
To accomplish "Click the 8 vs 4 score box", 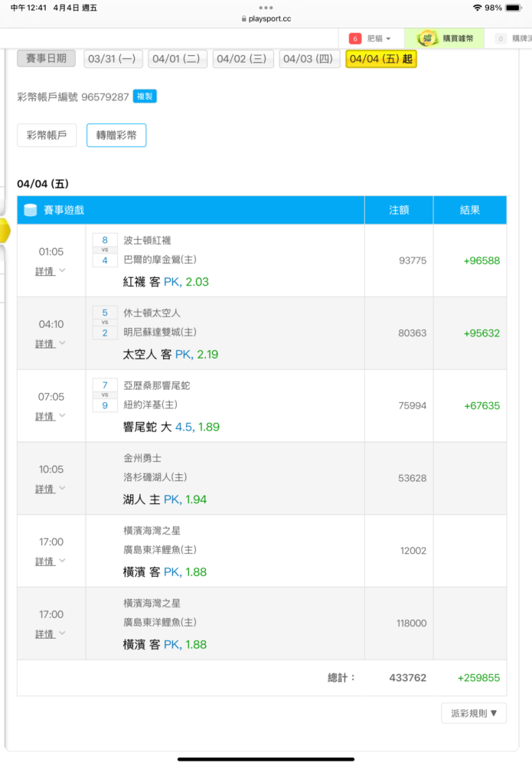I will (x=105, y=250).
